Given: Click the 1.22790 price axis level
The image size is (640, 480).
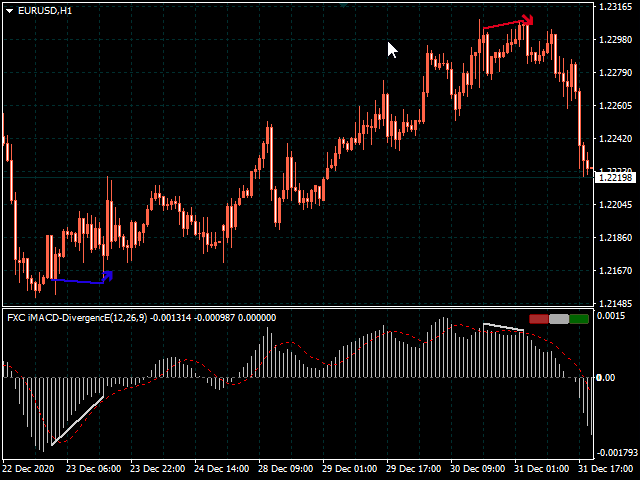Looking at the screenshot, I should pos(615,73).
